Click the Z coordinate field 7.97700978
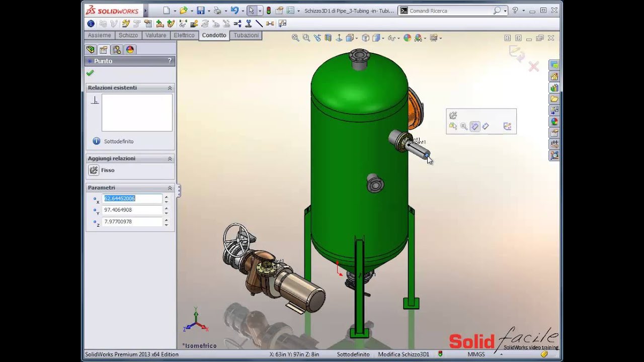The width and height of the screenshot is (644, 362). [132, 222]
